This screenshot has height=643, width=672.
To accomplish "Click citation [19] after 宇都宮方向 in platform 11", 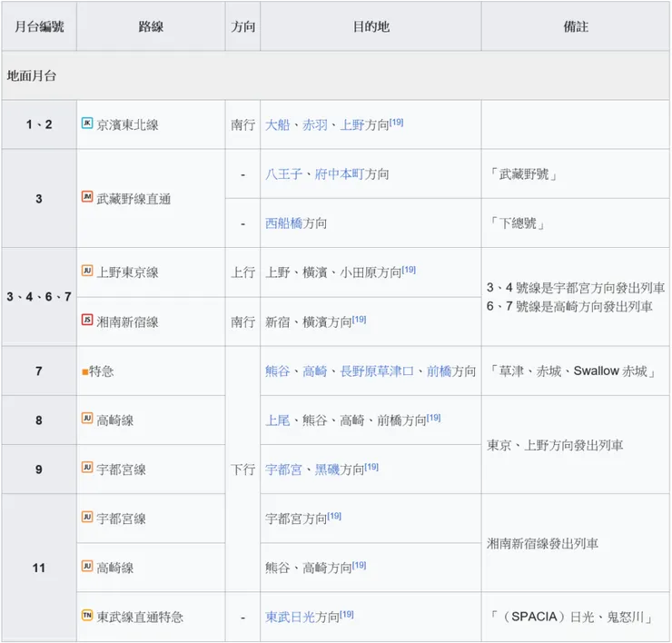I will click(334, 516).
